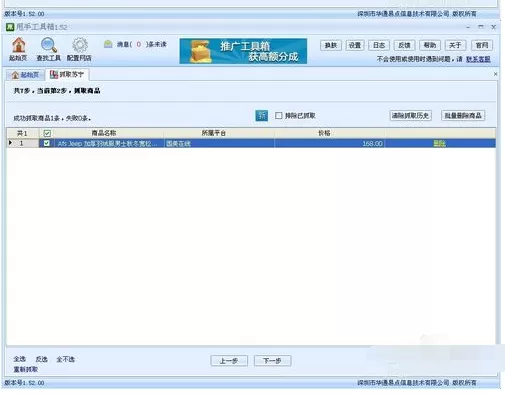Switch to the 起始页 tab
Viewport: 505px width, 395px height.
point(25,75)
